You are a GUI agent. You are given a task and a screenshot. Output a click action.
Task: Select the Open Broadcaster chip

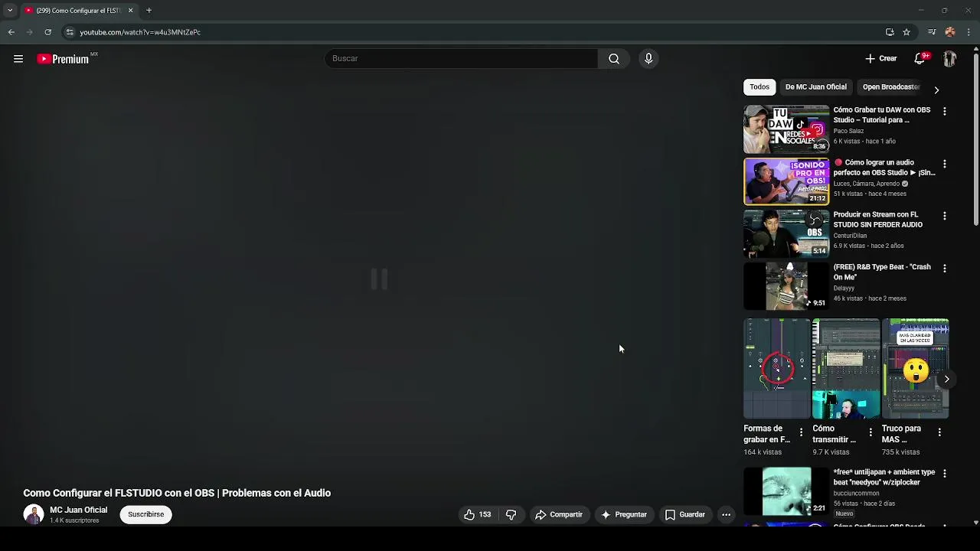point(890,87)
